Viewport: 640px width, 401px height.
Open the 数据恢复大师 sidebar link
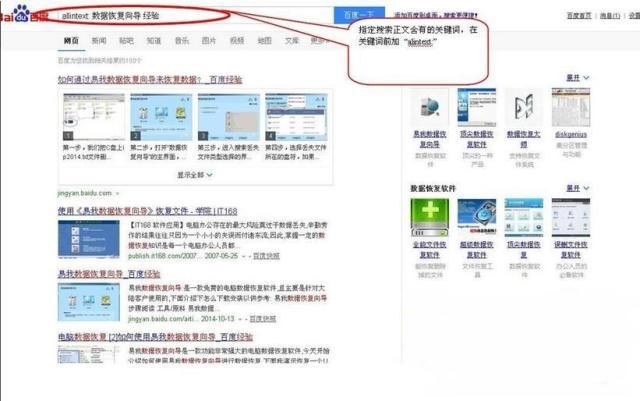524,139
